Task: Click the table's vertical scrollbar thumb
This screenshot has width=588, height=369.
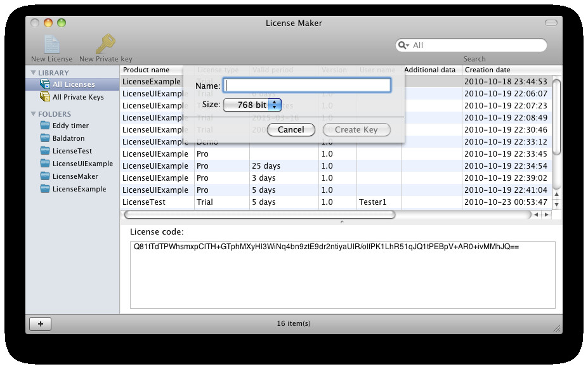Action: point(557,117)
